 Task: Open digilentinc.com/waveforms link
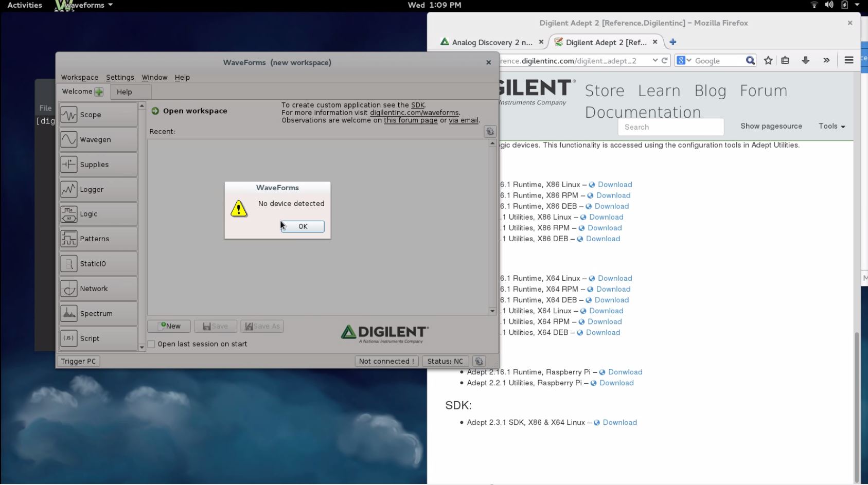414,113
